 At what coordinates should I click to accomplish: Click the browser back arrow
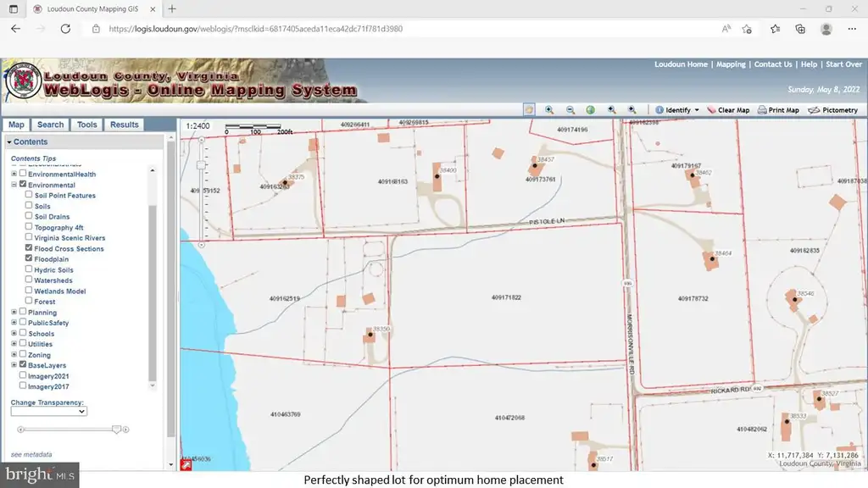[15, 29]
